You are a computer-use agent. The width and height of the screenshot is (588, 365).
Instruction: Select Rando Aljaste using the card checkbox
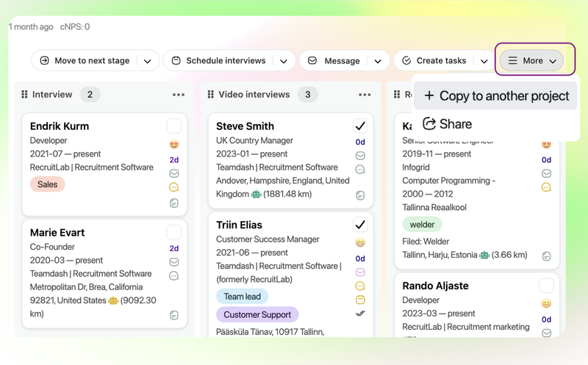[546, 285]
